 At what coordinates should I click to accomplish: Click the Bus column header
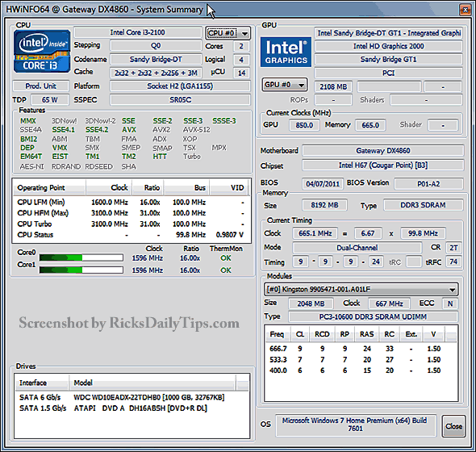(186, 188)
